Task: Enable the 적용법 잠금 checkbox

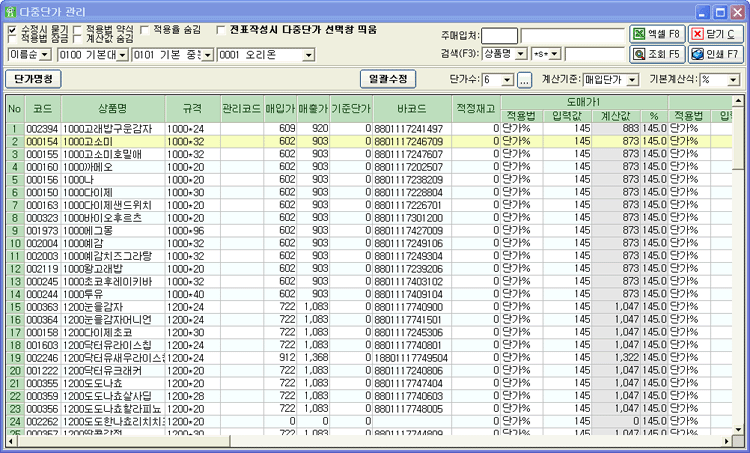Action: coord(12,38)
